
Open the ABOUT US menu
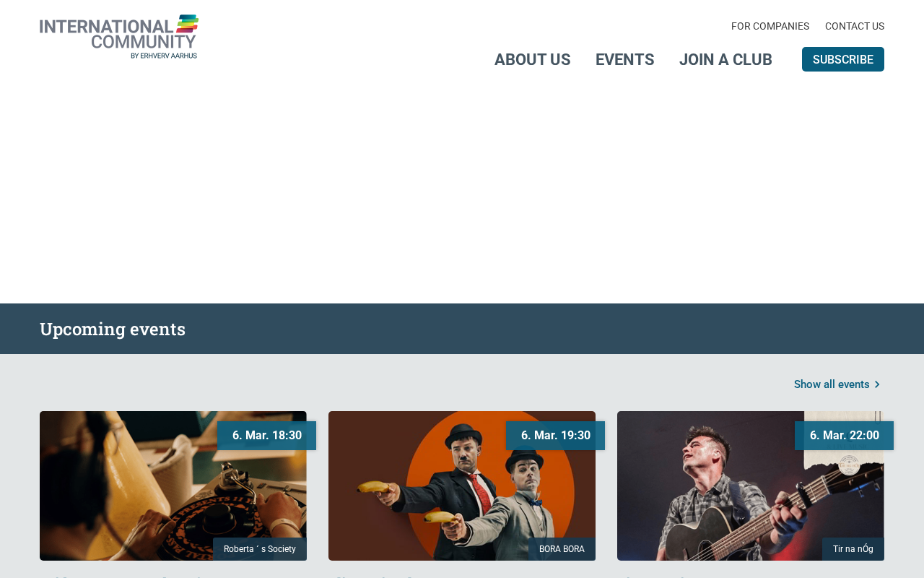pyautogui.click(x=532, y=59)
